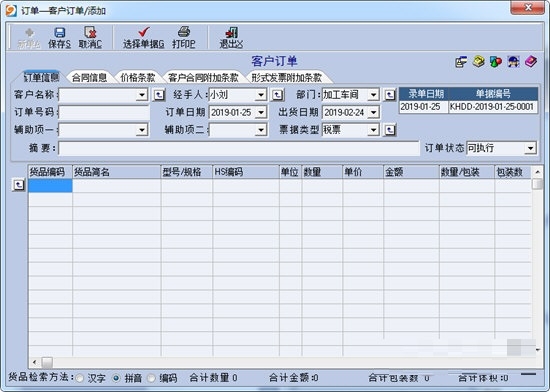Click the 订单号码 input field

[x=104, y=113]
